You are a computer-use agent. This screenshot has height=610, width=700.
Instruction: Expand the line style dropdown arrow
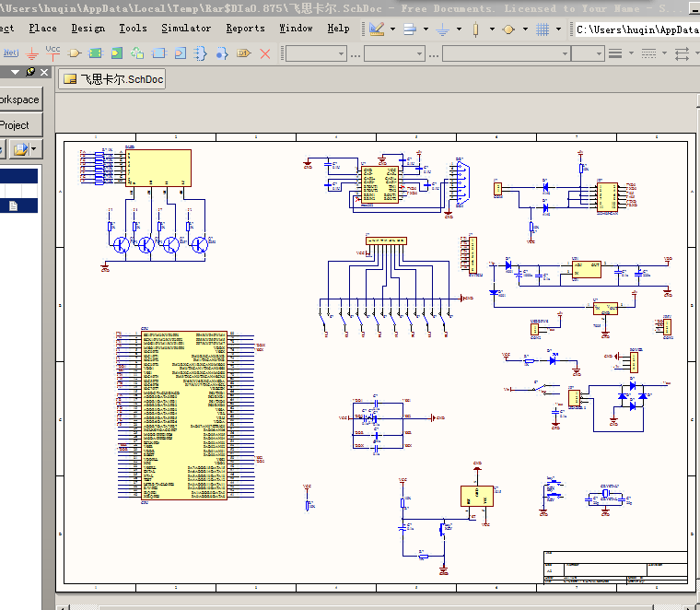(664, 53)
